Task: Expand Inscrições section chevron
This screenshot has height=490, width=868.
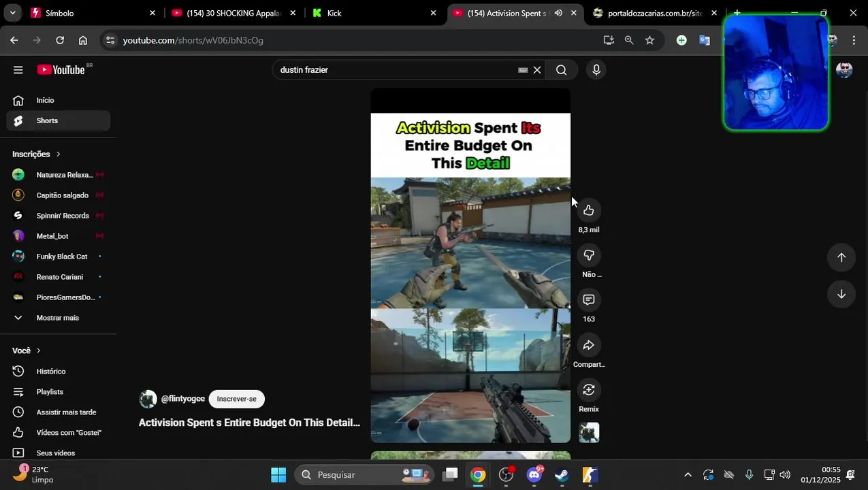Action: (59, 154)
